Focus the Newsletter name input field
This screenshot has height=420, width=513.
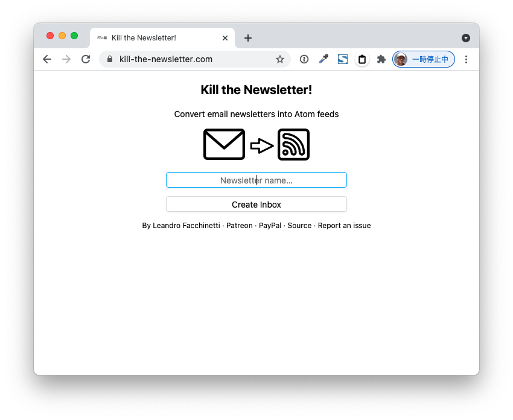(x=256, y=180)
